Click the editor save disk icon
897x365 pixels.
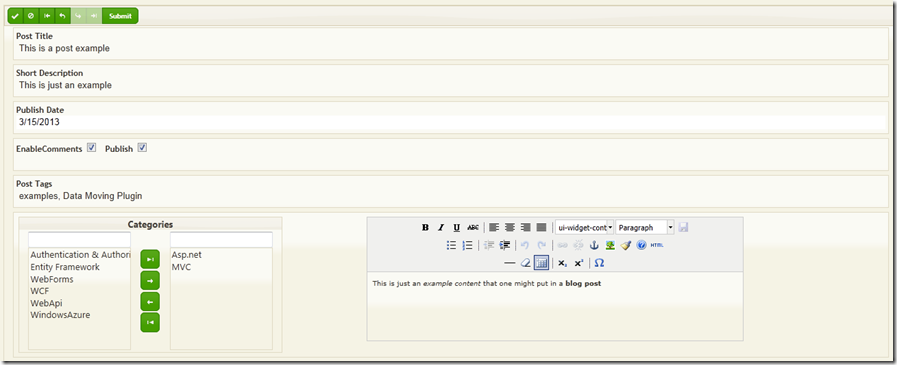click(684, 228)
